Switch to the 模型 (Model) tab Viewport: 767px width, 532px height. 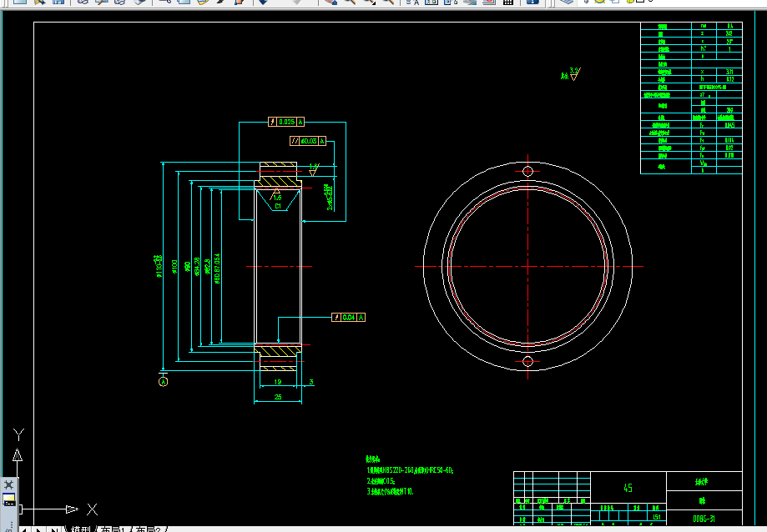click(x=80, y=529)
